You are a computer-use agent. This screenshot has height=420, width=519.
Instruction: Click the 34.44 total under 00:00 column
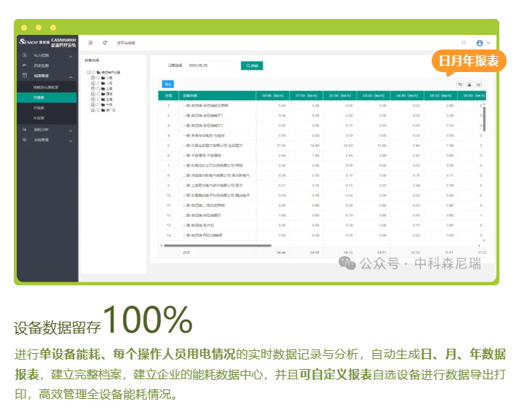(x=281, y=253)
